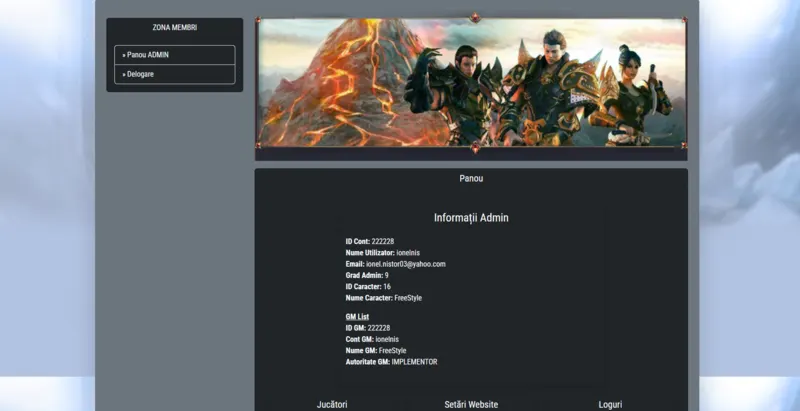Click the Panou panel title
This screenshot has width=800, height=411.
(x=471, y=178)
